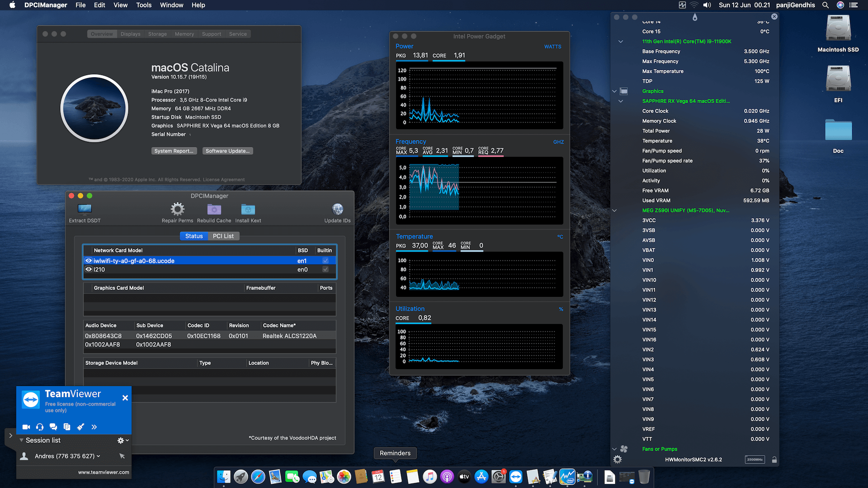
Task: Open the www.teamviewer.com link
Action: click(x=104, y=472)
